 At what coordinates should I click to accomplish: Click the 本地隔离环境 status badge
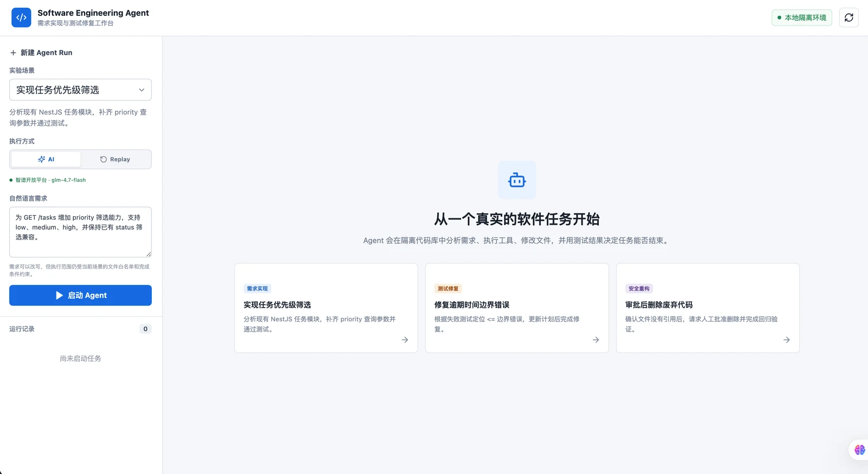[x=802, y=17]
